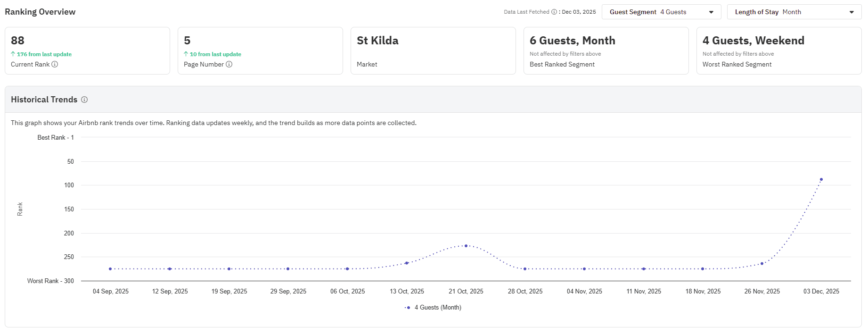868x335 pixels.
Task: Click the 21 Oct, 2025 peak data point
Action: tap(466, 246)
